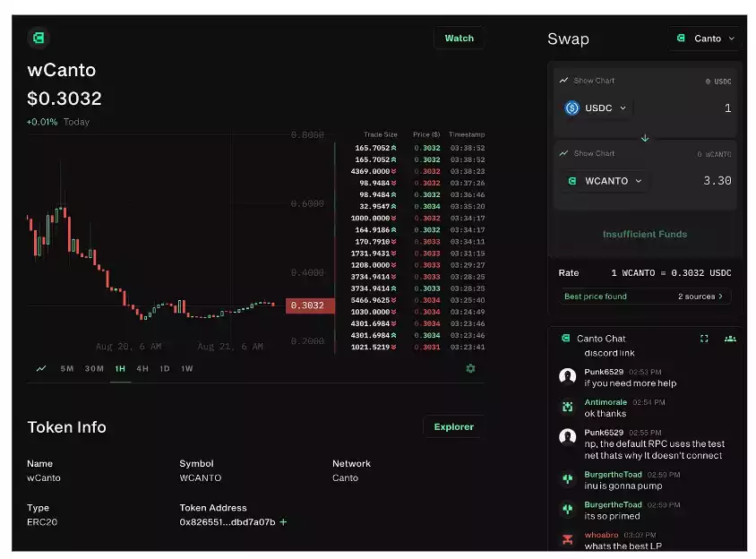This screenshot has height=559, width=756.
Task: Open chart settings gear icon
Action: click(470, 368)
